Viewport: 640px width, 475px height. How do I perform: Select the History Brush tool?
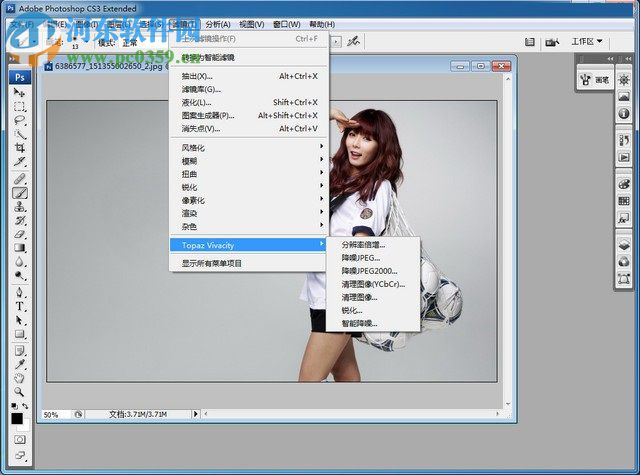coord(20,220)
